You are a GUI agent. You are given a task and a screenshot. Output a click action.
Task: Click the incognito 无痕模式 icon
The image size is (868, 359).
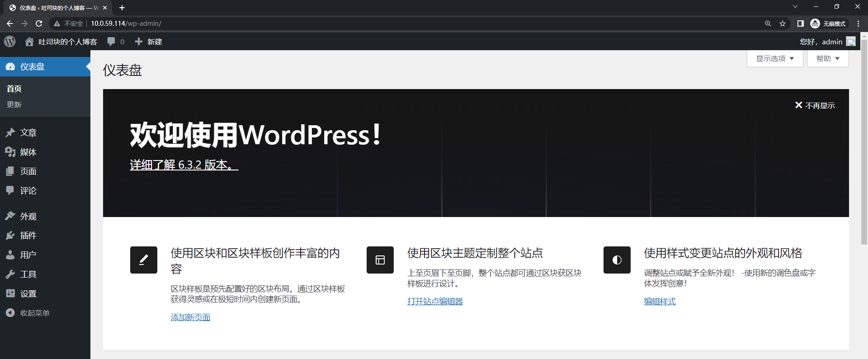pos(815,24)
